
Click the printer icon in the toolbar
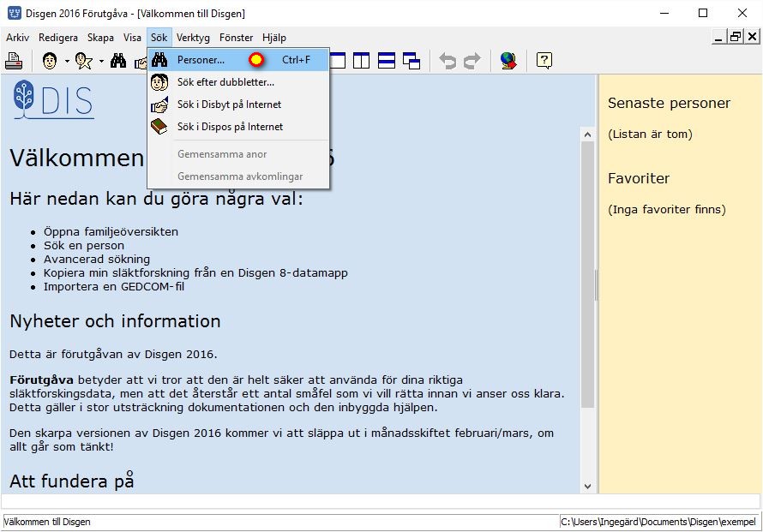coord(14,61)
